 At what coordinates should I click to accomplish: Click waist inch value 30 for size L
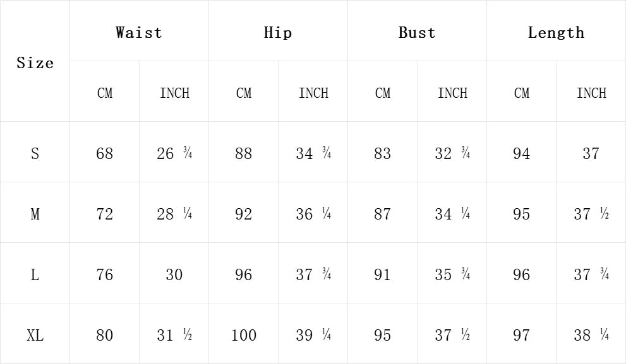174,274
